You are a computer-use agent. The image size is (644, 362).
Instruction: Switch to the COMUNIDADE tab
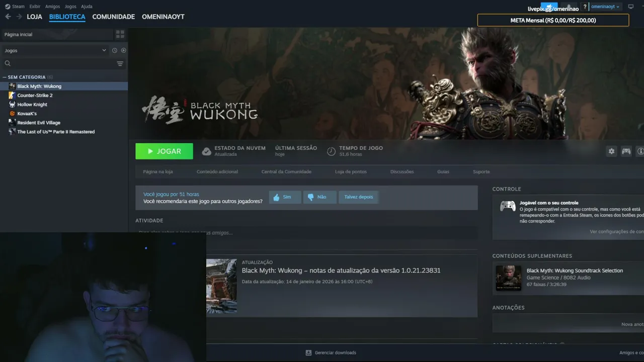pos(113,17)
